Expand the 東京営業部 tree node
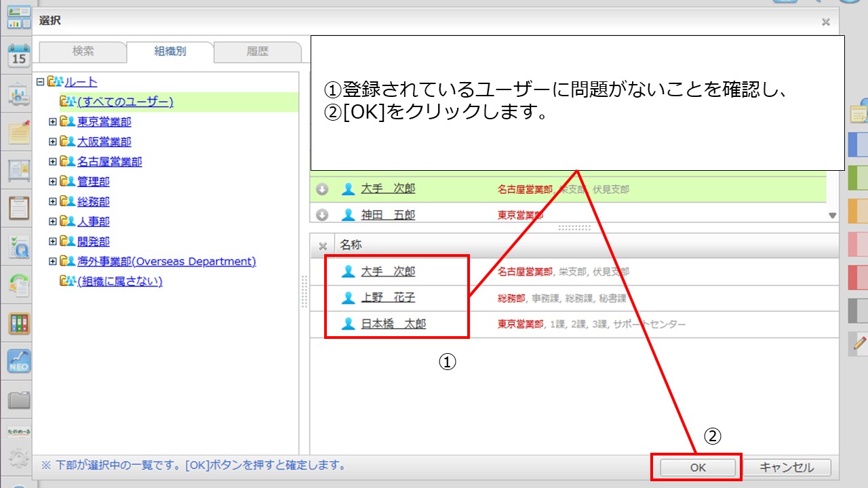The height and width of the screenshot is (488, 868). 53,122
